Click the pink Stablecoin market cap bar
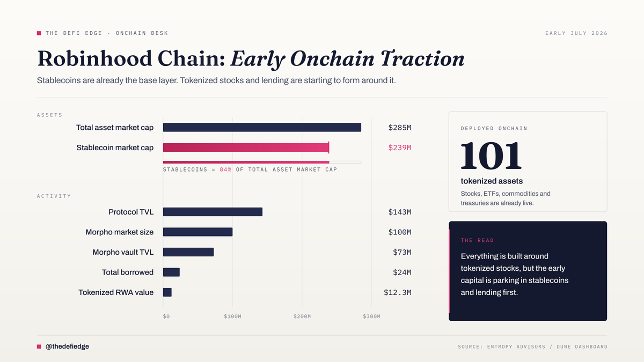644x362 pixels. pyautogui.click(x=246, y=147)
